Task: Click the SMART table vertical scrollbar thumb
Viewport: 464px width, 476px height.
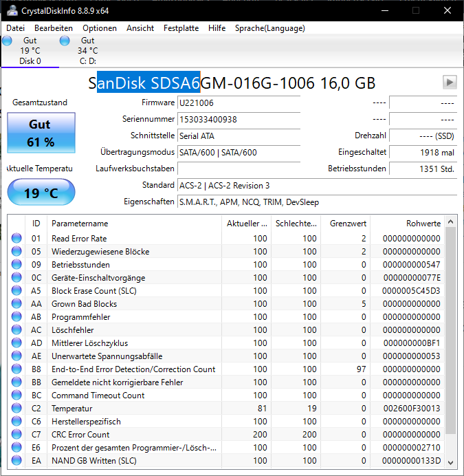Action: 451,331
